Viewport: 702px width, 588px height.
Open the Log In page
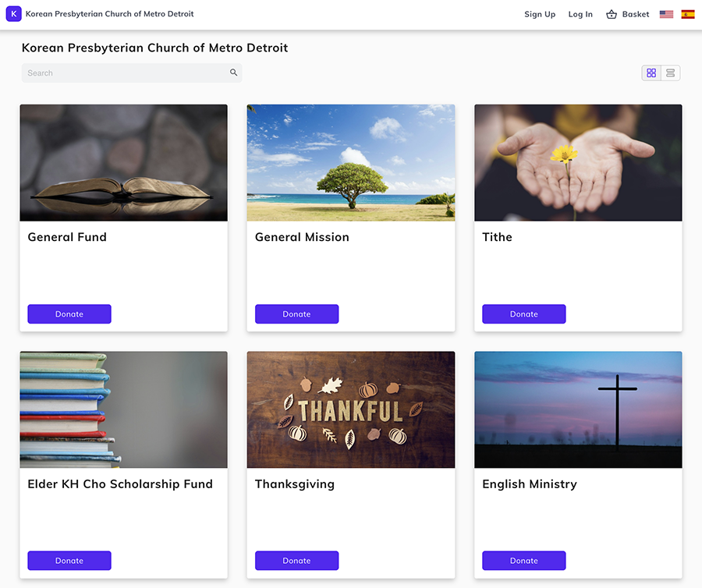pos(580,14)
